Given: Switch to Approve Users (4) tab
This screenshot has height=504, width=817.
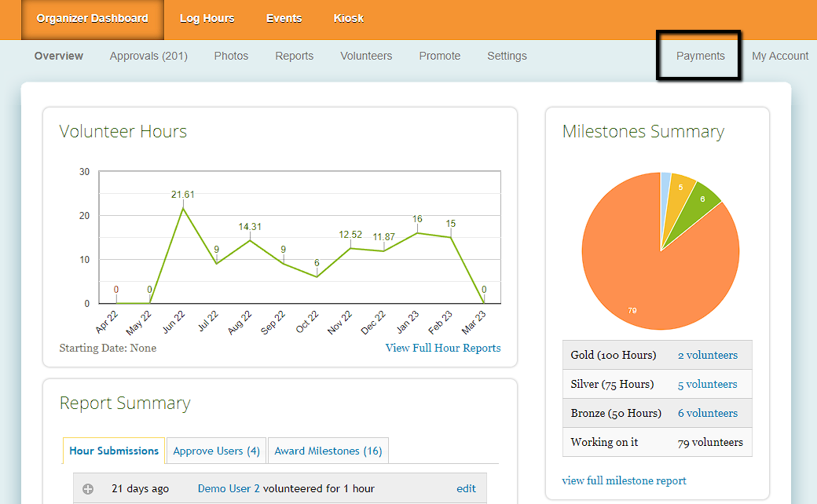Looking at the screenshot, I should 216,451.
